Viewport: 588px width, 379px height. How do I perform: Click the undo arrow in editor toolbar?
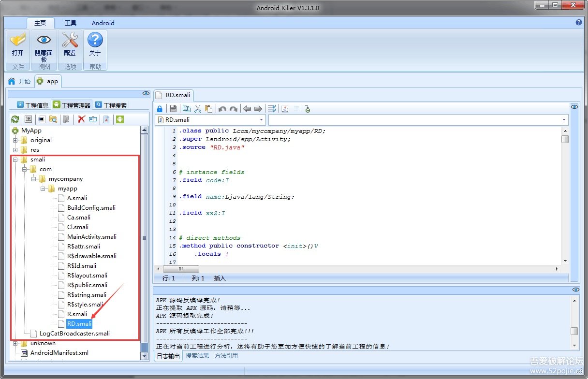pos(222,109)
